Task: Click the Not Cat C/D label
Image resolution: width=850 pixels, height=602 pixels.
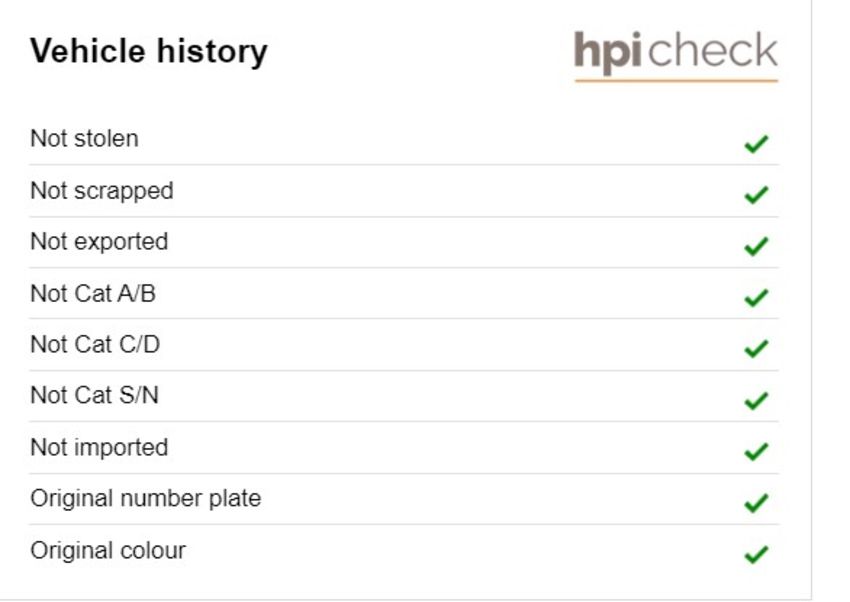Action: pos(95,345)
